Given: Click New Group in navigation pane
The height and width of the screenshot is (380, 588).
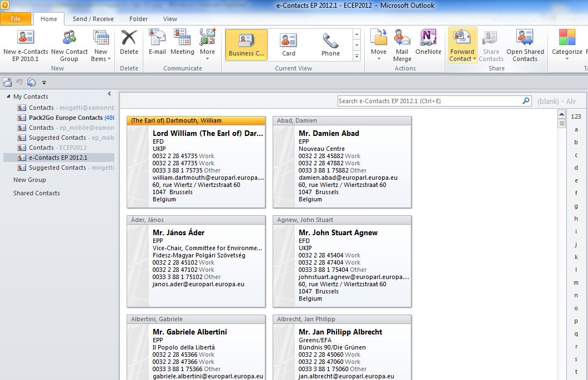Looking at the screenshot, I should tap(29, 180).
